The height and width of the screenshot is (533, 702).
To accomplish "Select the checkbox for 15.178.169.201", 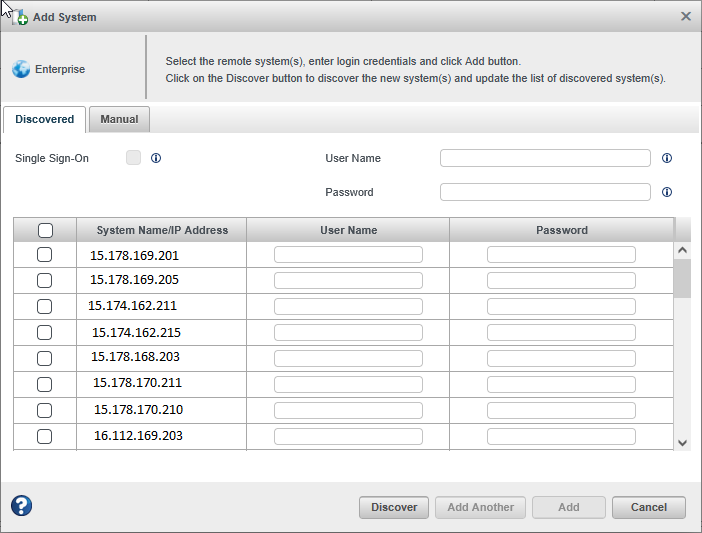I will click(x=45, y=255).
